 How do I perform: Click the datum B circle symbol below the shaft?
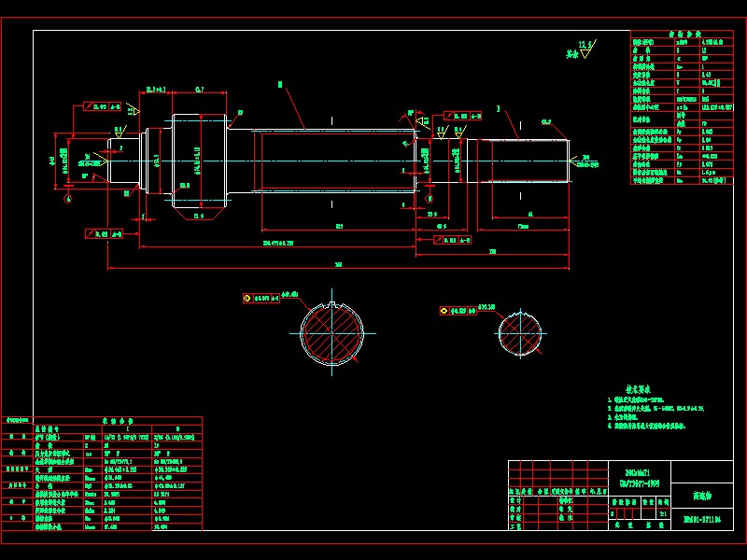click(x=429, y=199)
